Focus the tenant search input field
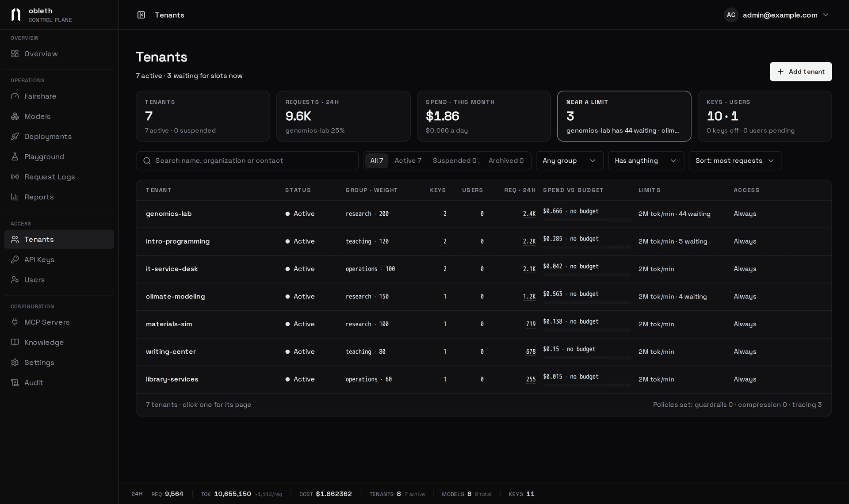The height and width of the screenshot is (504, 849). pos(247,160)
